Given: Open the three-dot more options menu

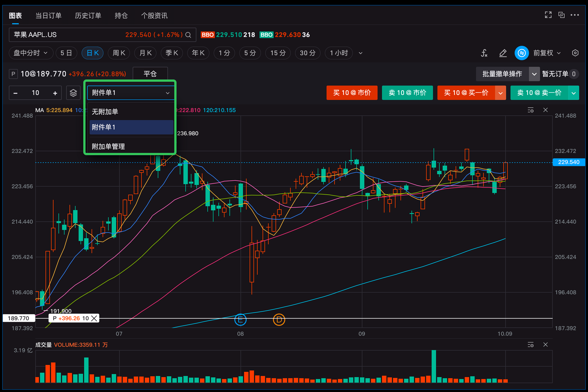Looking at the screenshot, I should [574, 15].
